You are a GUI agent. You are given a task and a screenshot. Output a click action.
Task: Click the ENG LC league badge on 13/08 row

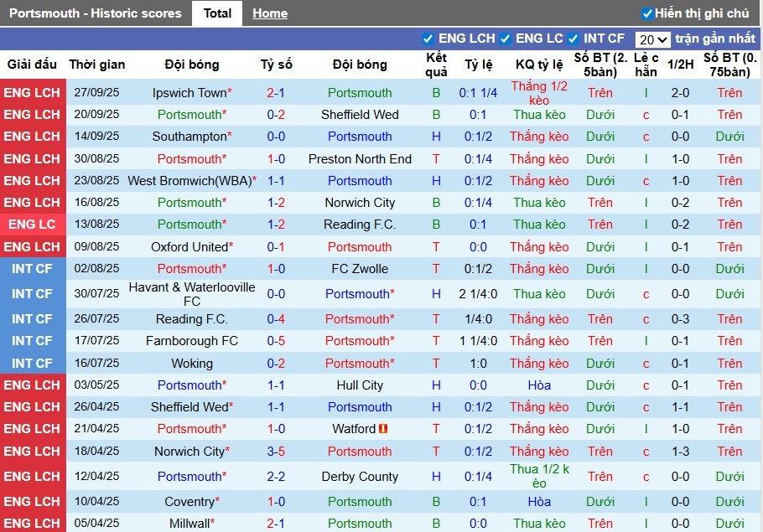tap(33, 224)
